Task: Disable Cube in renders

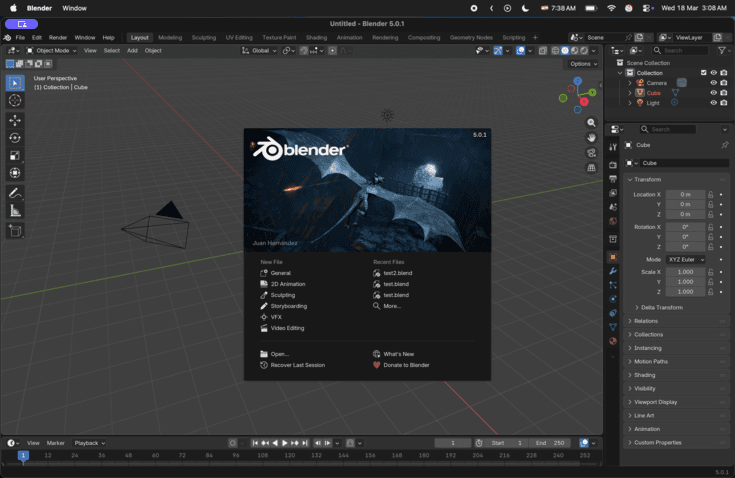Action: point(724,93)
